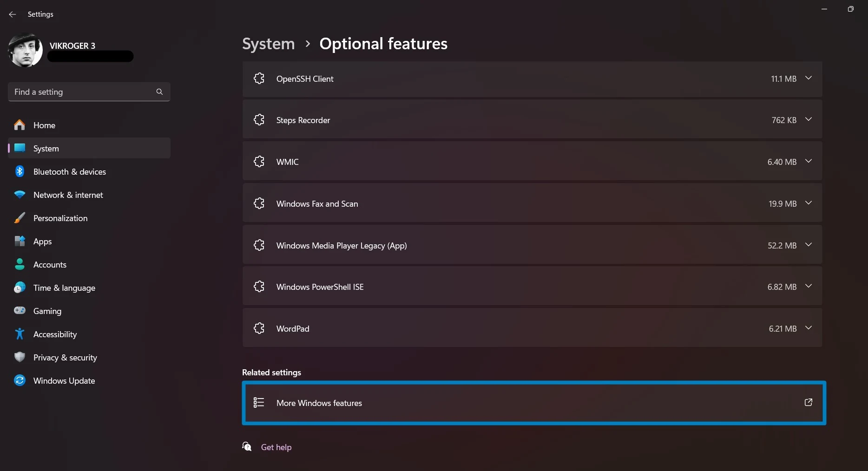868x471 pixels.
Task: Click the Find a setting search field
Action: (x=89, y=92)
